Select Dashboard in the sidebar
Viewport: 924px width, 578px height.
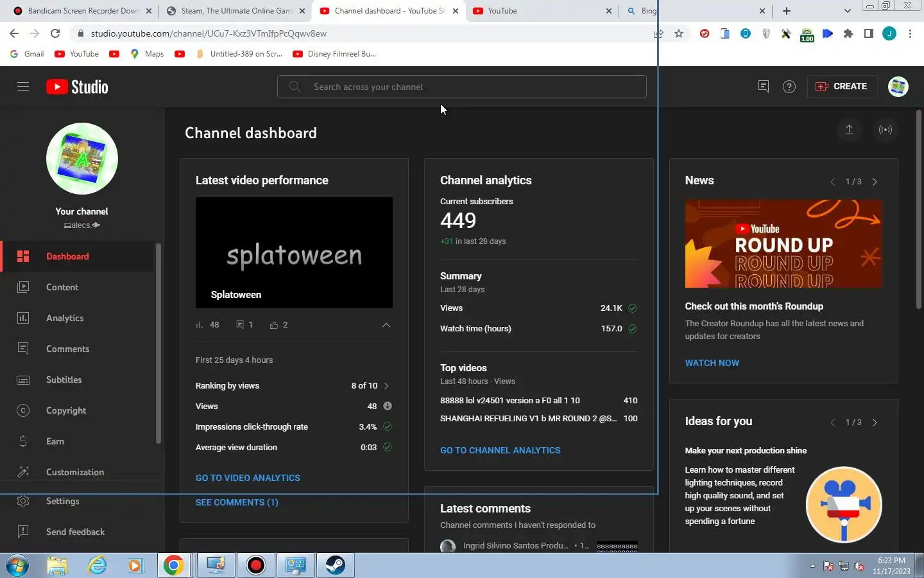78,256
